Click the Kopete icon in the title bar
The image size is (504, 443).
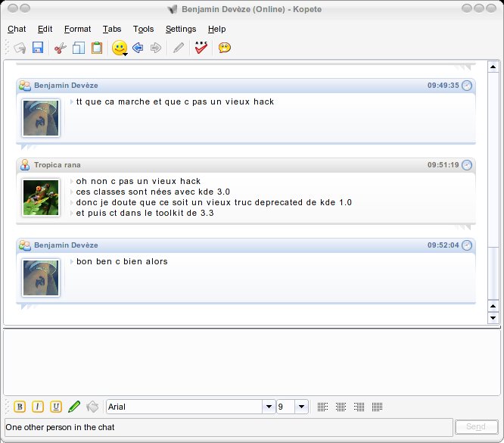[x=173, y=9]
